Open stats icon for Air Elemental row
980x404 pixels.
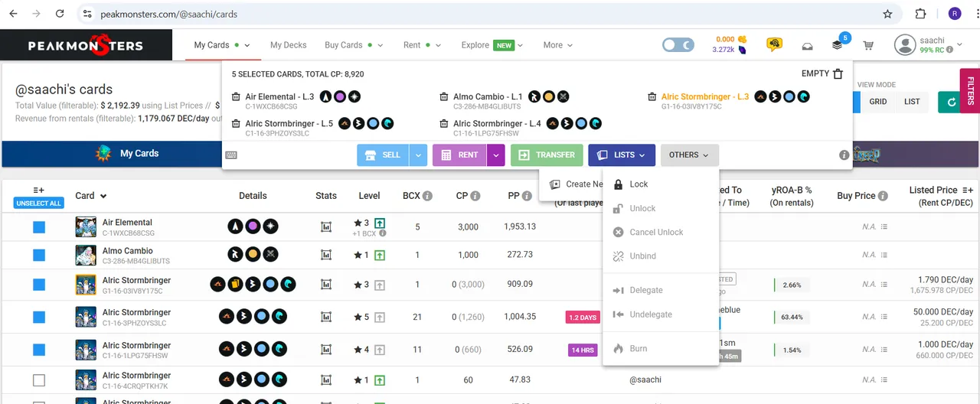(x=326, y=227)
